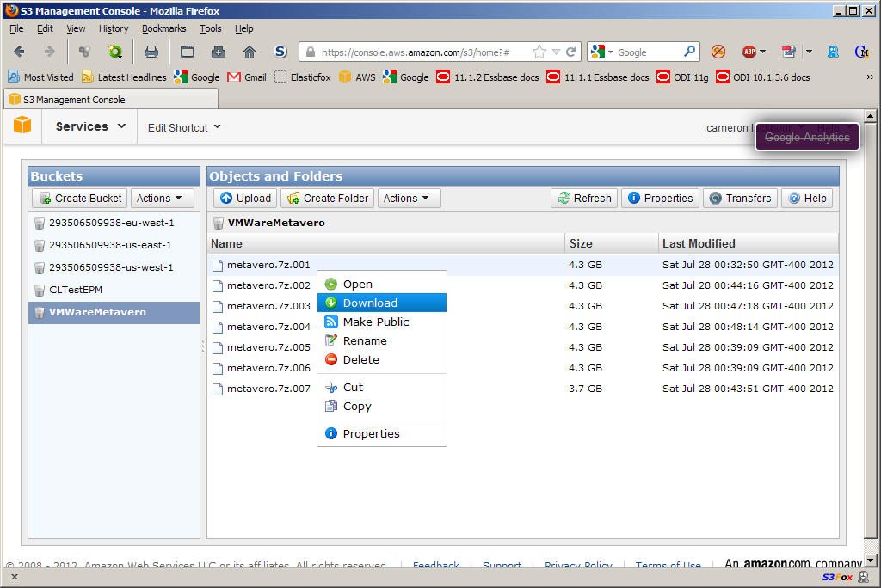Click the Properties toolbar button

tap(660, 199)
